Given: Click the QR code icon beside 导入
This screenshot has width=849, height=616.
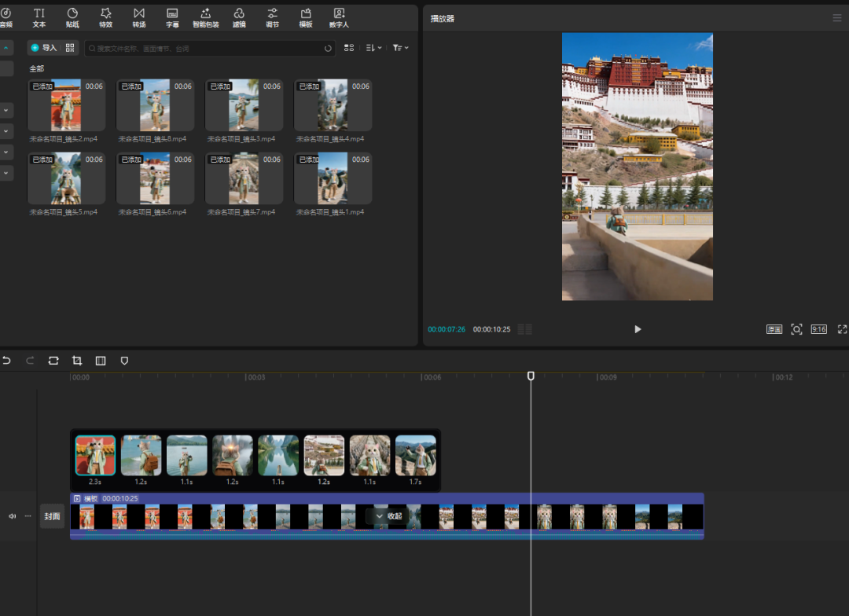Looking at the screenshot, I should 70,48.
